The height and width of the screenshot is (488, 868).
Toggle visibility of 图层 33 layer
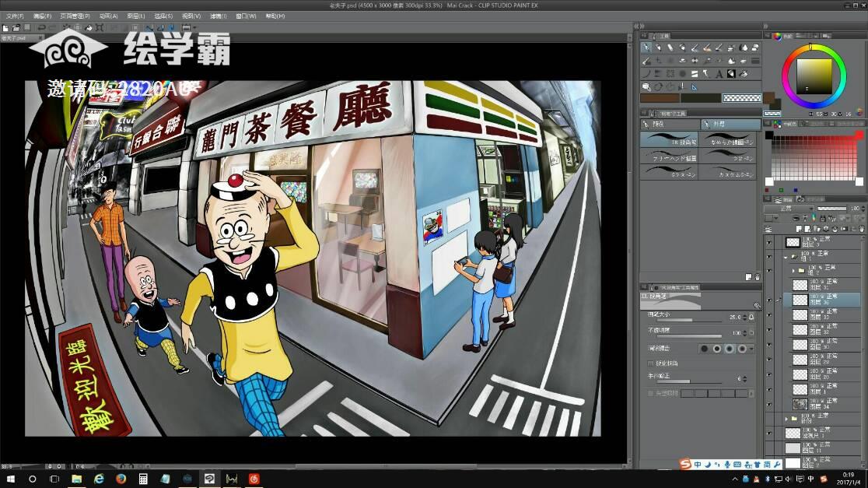coord(769,314)
